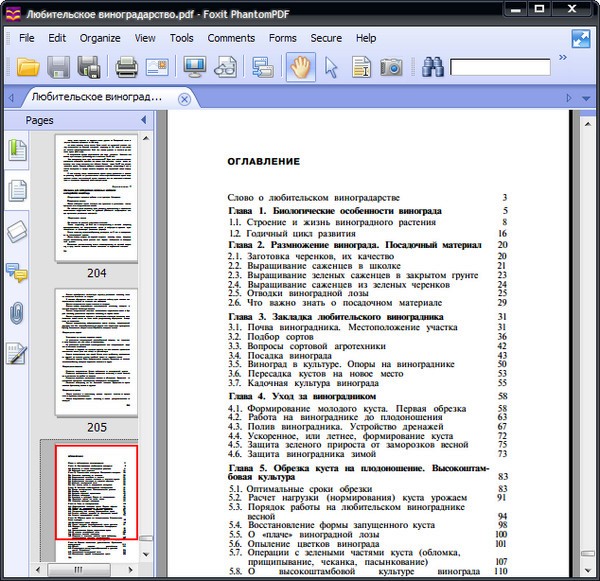
Task: Open the File menu
Action: point(26,38)
